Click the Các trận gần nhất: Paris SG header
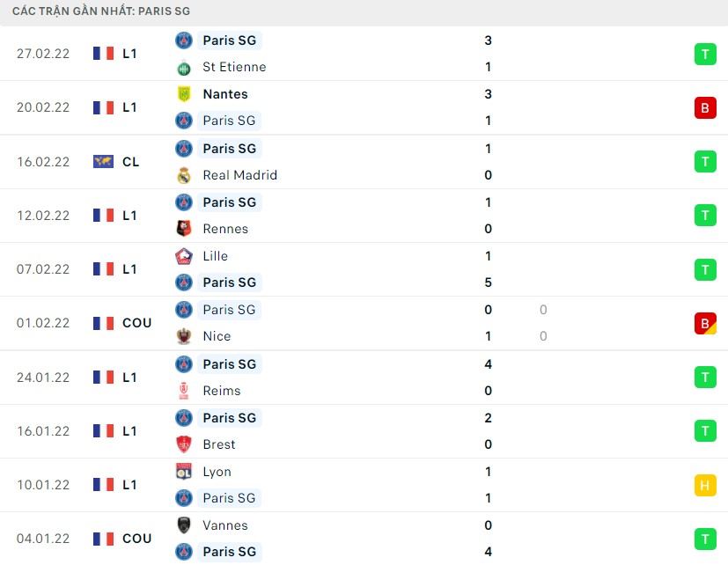Viewport: 728px width, 565px height. [x=101, y=11]
